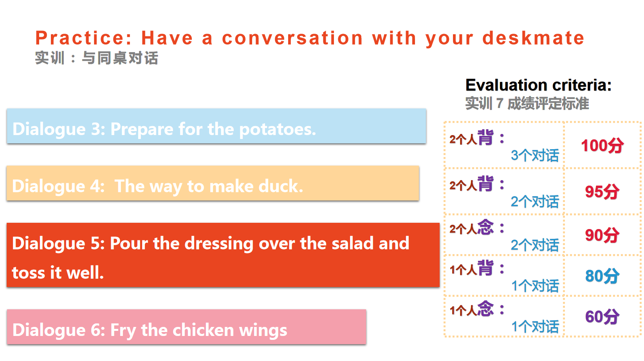Select the blue 80分 score cell
The image size is (644, 361).
602,276
